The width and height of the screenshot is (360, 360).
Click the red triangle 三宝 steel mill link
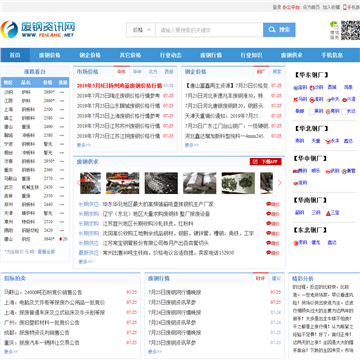coord(332,212)
